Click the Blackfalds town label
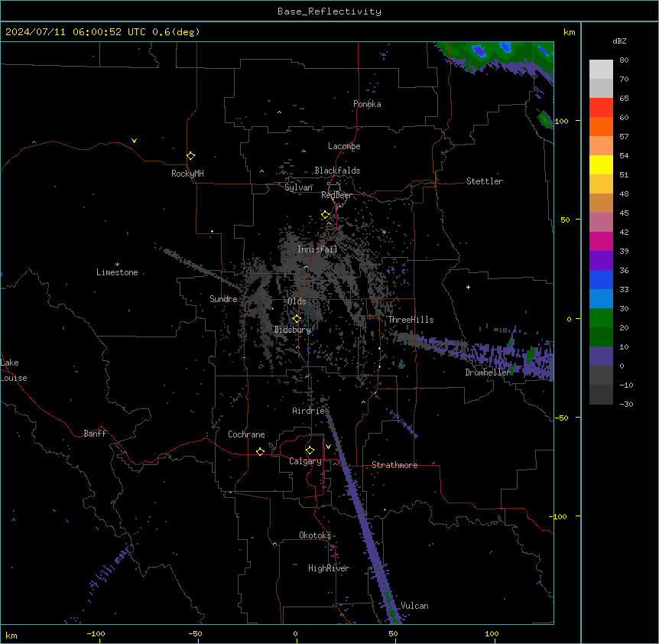 [337, 171]
